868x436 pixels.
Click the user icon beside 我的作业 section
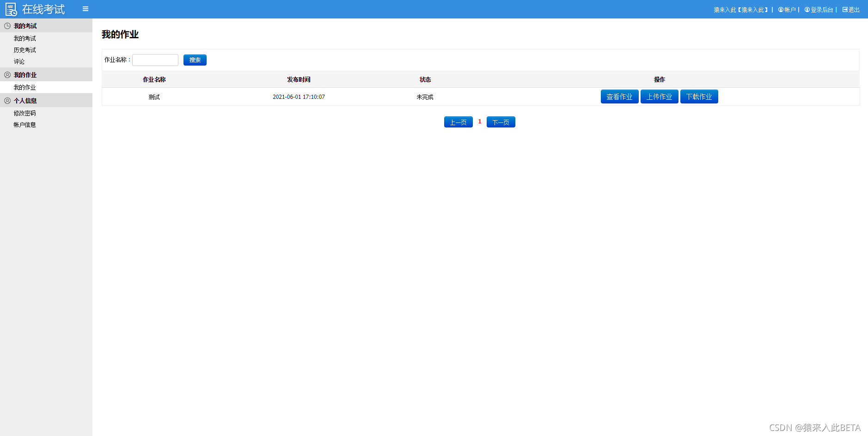coord(7,75)
